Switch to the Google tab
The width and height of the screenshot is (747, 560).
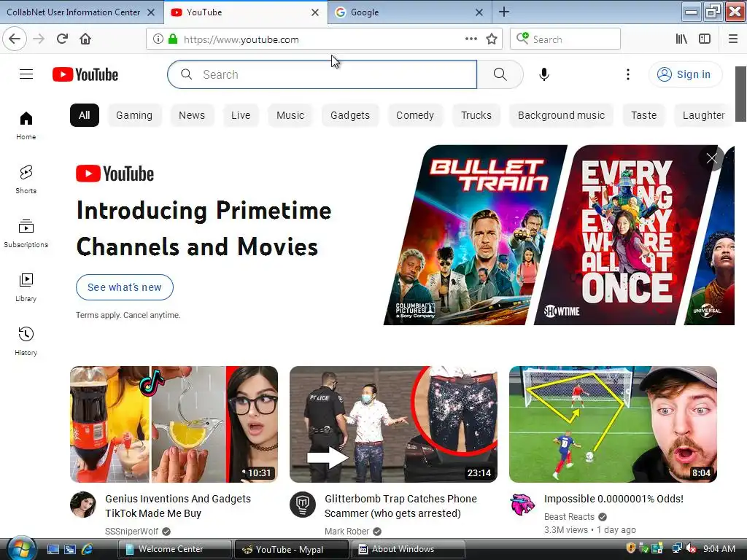tap(365, 12)
